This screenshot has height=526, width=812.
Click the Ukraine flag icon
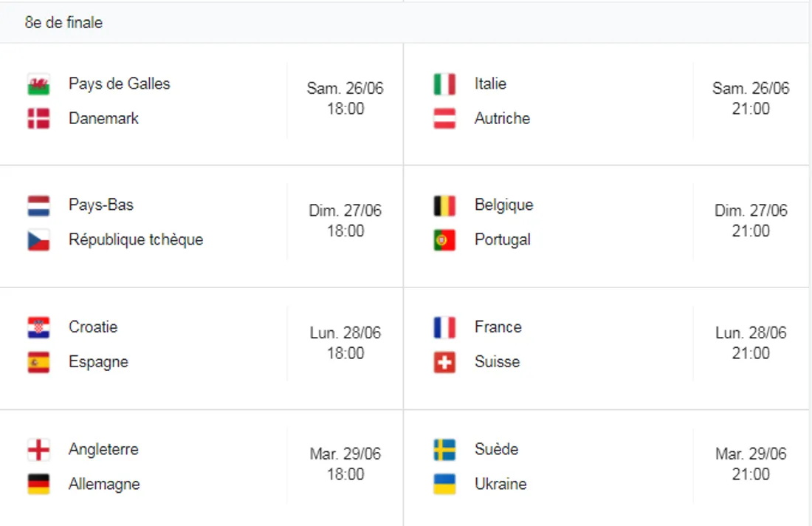444,485
